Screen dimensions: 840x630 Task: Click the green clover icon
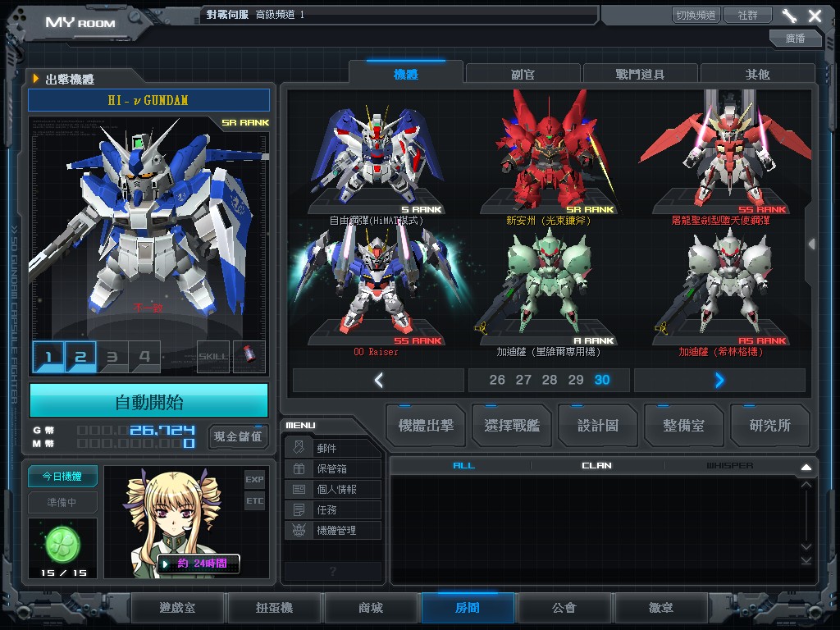62,542
